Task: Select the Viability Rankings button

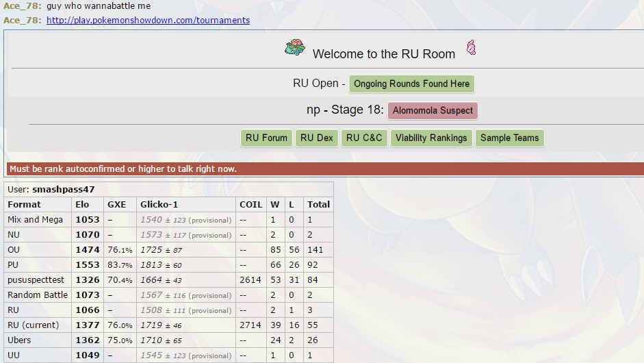Action: click(431, 138)
